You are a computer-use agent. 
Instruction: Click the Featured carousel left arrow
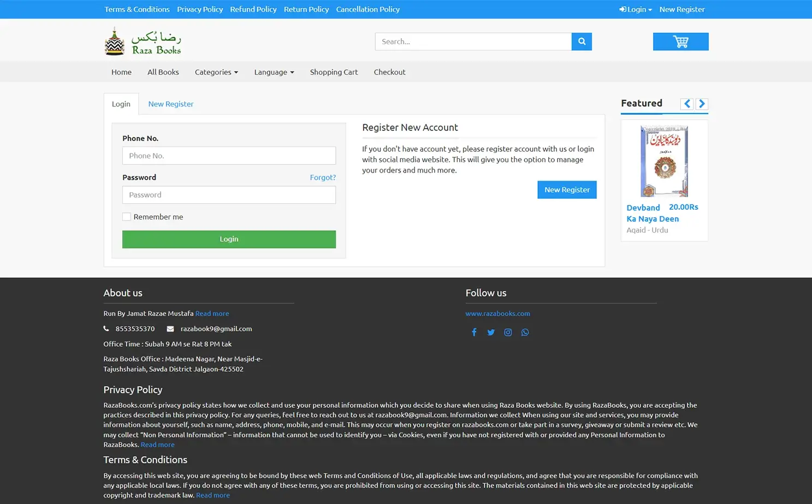pos(686,104)
